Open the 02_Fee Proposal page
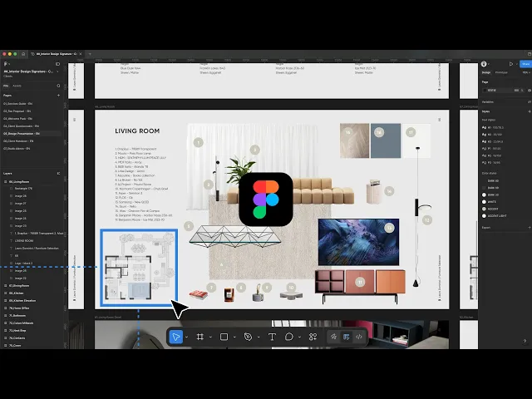Screen dimensions: 532x399 point(17,111)
